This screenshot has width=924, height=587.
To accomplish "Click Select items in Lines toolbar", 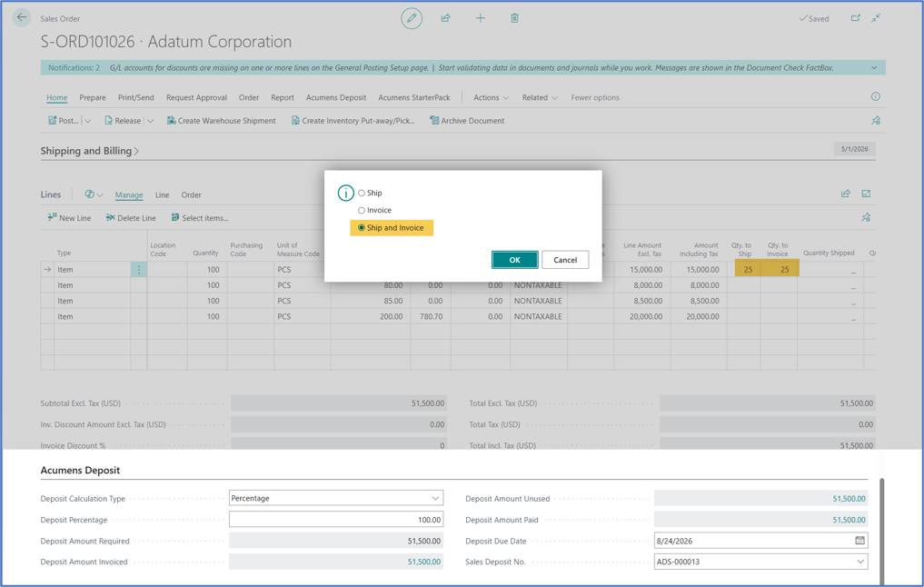I will 200,217.
